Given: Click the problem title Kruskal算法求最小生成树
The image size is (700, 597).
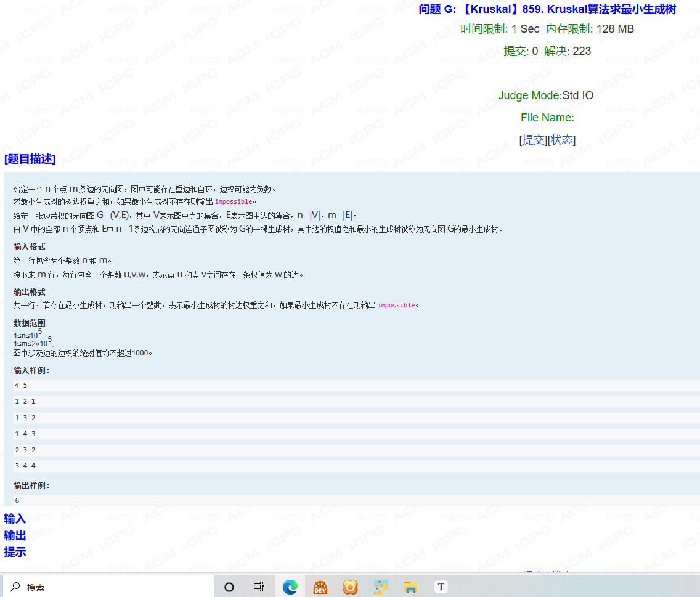Looking at the screenshot, I should (547, 9).
